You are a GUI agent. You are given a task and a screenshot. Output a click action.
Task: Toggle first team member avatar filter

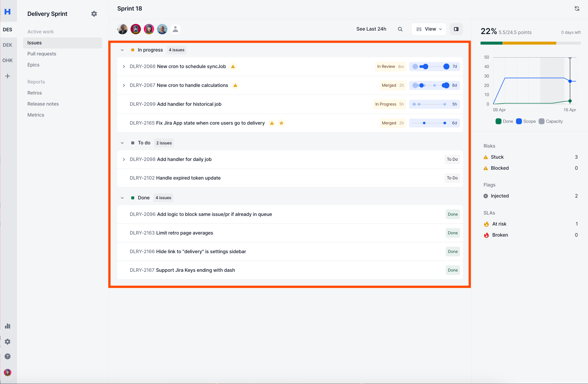122,29
